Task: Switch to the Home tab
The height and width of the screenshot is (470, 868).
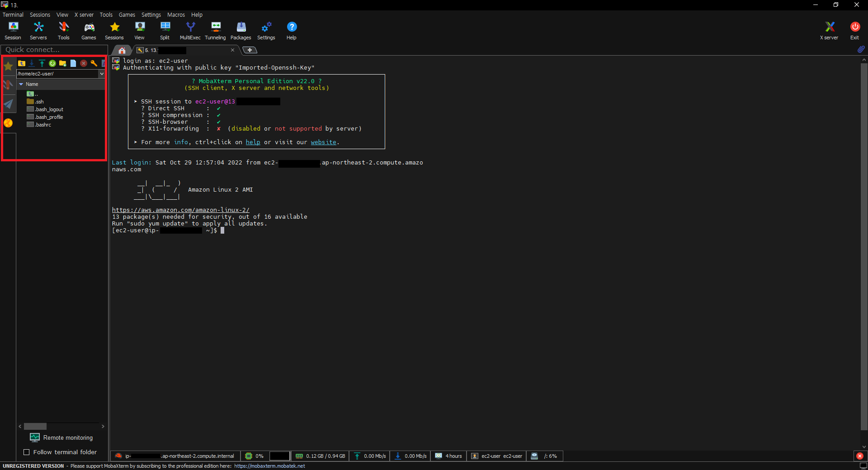Action: [x=122, y=50]
